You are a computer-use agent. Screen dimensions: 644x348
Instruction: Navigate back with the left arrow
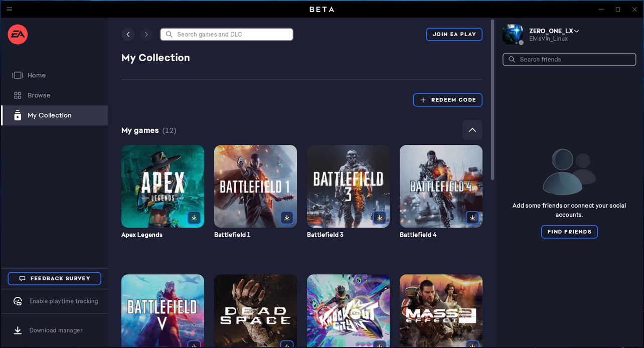[128, 35]
